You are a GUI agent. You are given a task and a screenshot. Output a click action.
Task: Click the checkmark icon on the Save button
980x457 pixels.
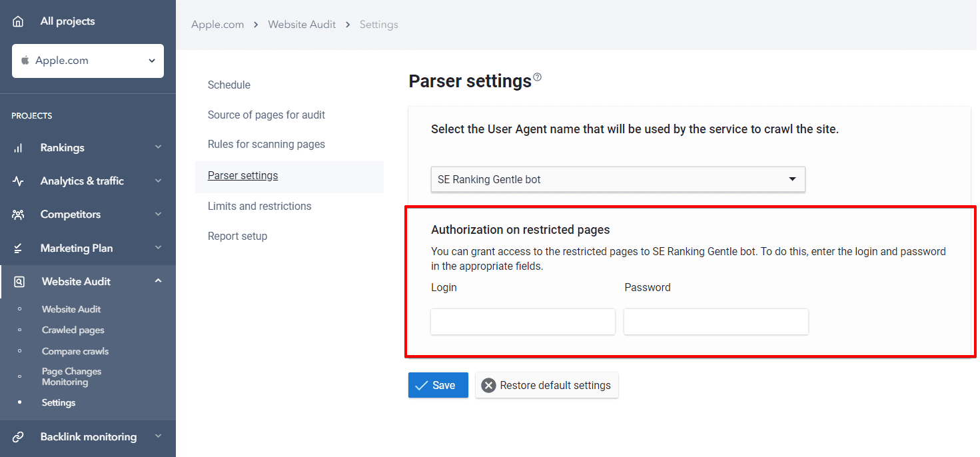pos(421,385)
